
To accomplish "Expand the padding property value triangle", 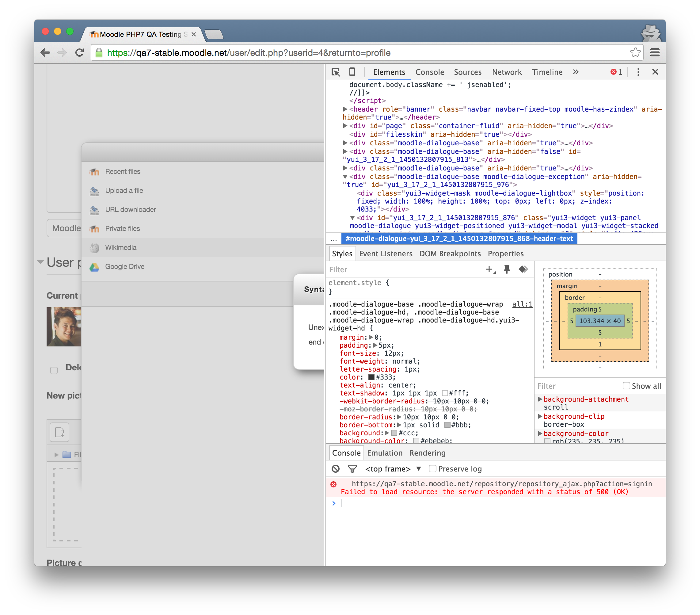I will [x=375, y=345].
